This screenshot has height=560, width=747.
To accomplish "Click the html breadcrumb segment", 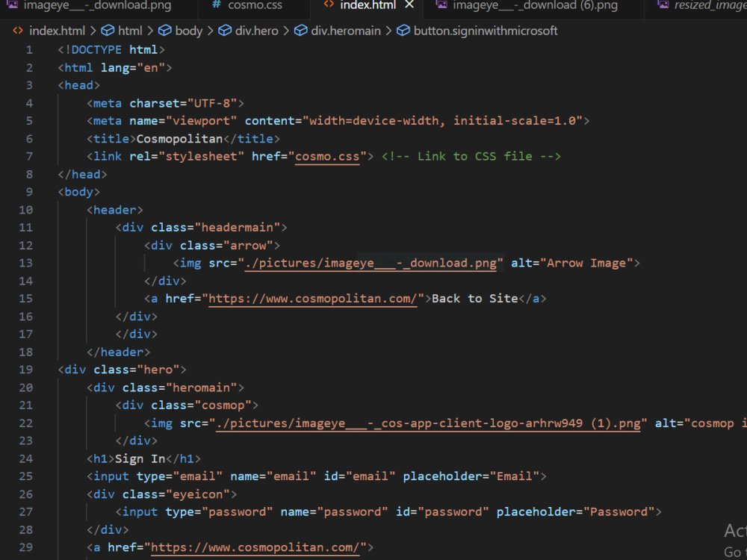I will pyautogui.click(x=130, y=31).
